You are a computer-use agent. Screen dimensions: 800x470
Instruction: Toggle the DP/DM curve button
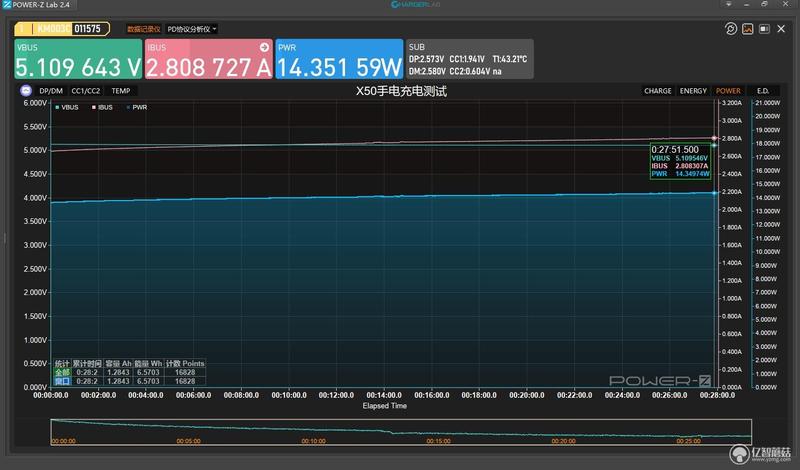[x=51, y=91]
